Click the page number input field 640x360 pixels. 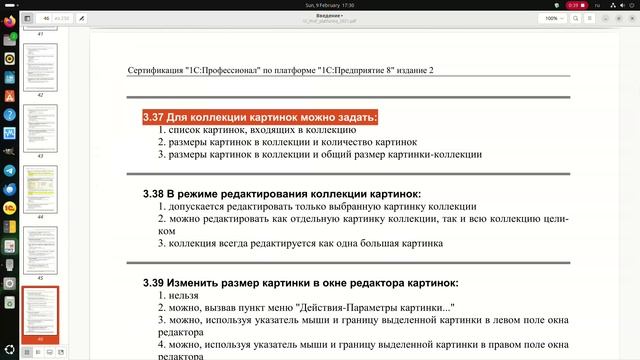tap(45, 18)
